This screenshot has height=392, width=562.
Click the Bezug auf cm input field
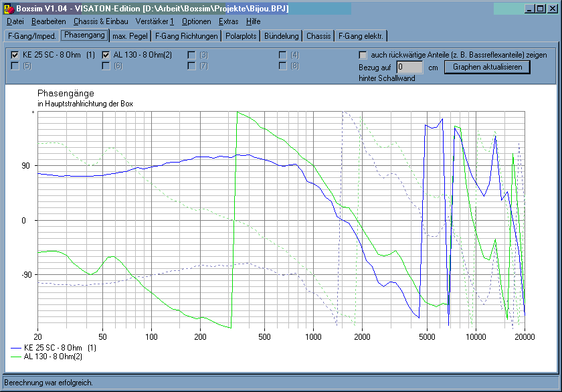(409, 67)
